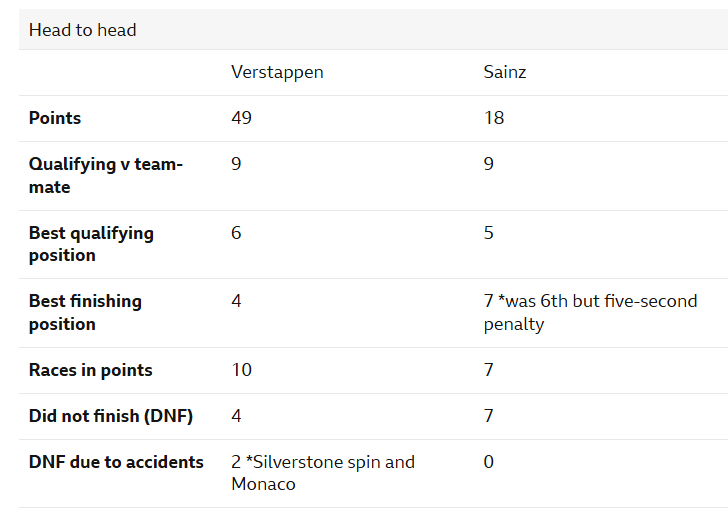Click DNF due to accidents label
728x522 pixels.
pos(116,462)
